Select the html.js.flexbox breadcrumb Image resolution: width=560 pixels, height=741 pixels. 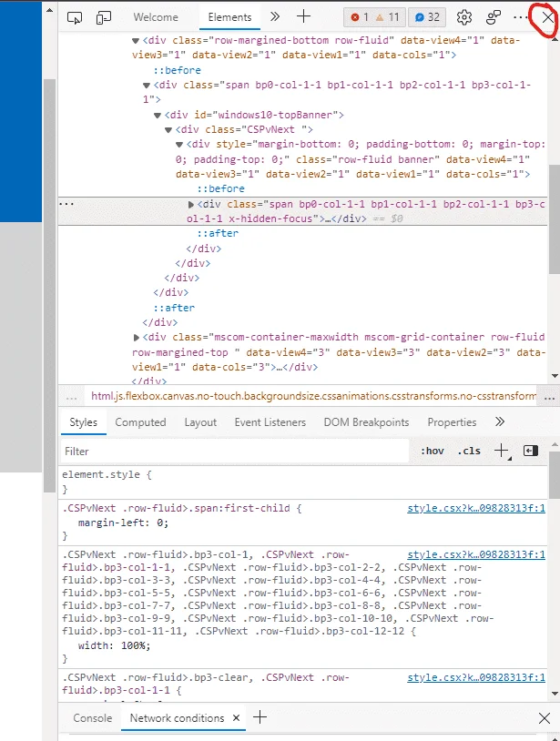tap(314, 396)
